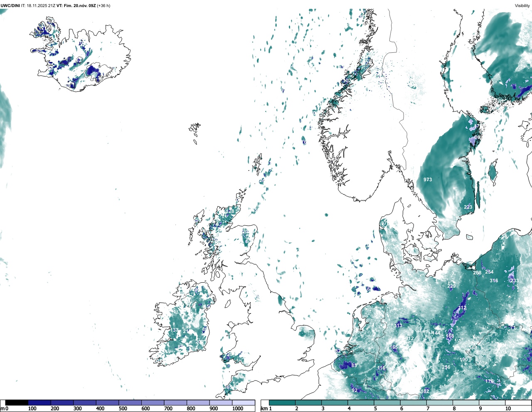The image size is (532, 412).
Task: Click the '500' tick on metre legend
Action: pyautogui.click(x=123, y=409)
